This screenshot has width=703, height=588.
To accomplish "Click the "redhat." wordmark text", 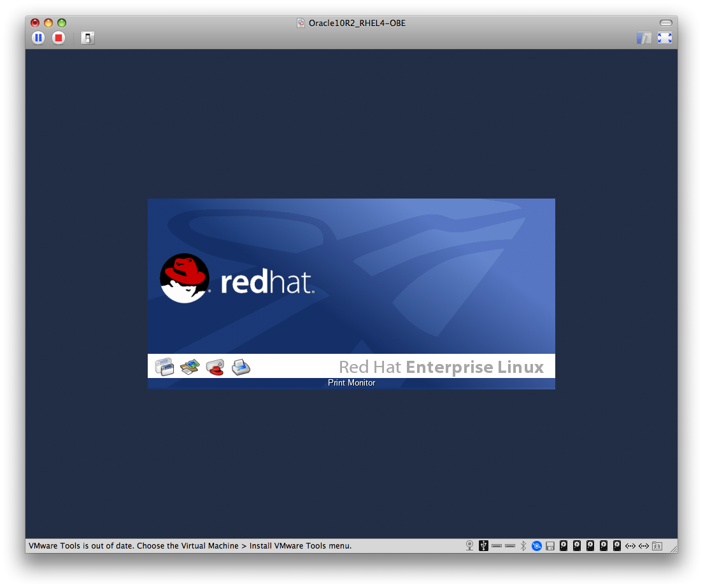I will [x=267, y=282].
